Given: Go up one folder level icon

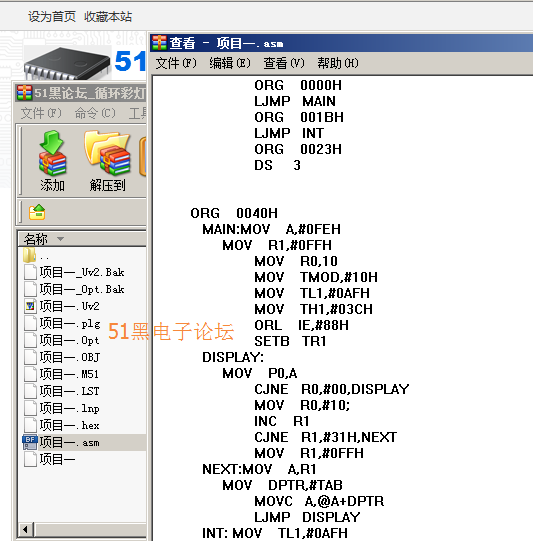Looking at the screenshot, I should [x=37, y=212].
